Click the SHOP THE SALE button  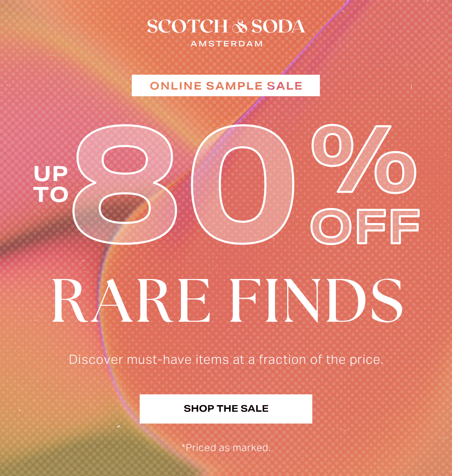226,409
